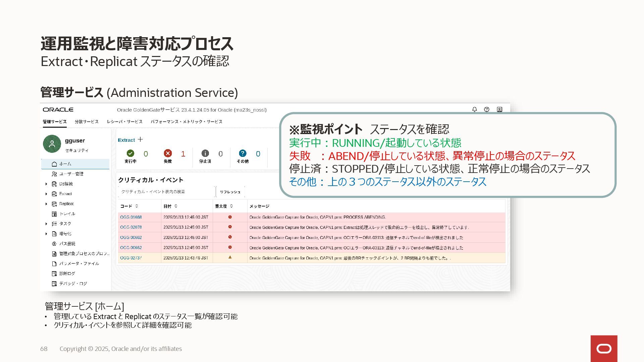Click the green running status icon
644x362 pixels.
130,154
